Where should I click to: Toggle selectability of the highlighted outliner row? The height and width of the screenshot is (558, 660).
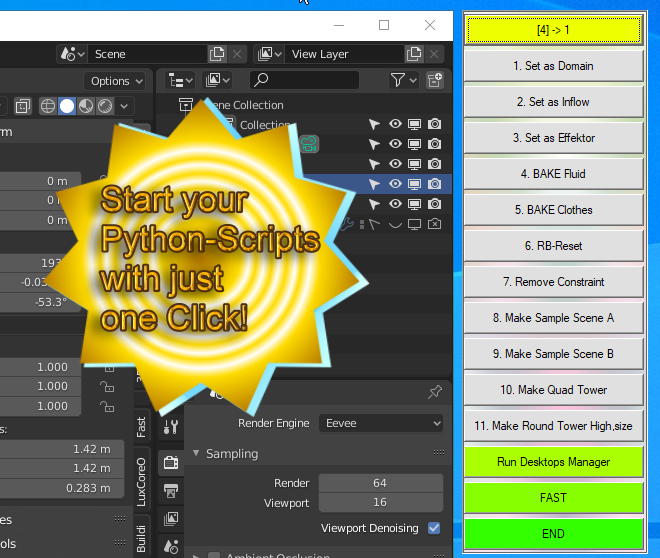click(x=374, y=184)
